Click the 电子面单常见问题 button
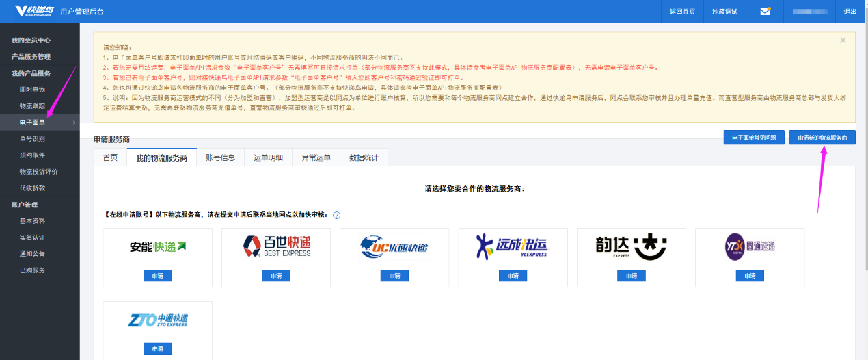 (754, 138)
